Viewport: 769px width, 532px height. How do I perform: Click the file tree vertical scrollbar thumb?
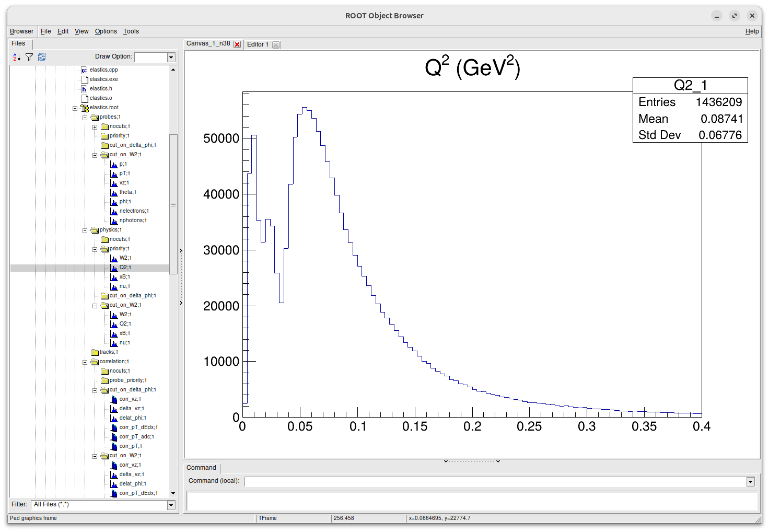(173, 204)
